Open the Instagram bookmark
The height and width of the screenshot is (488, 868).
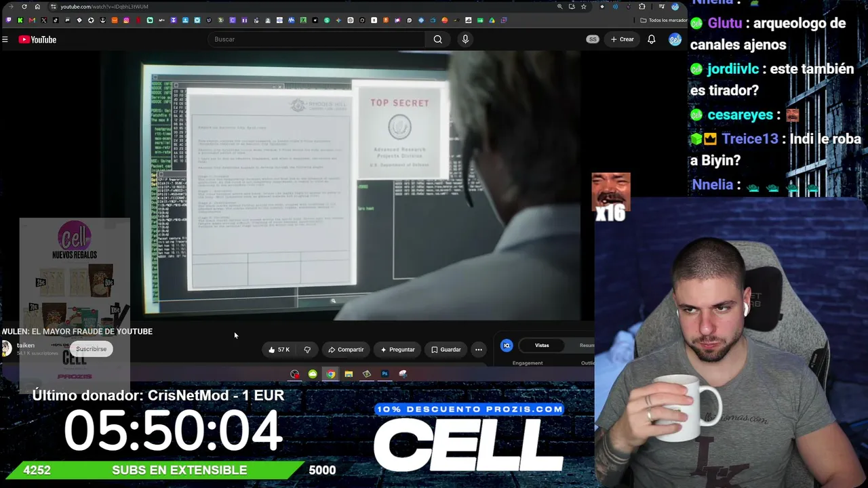click(x=126, y=20)
